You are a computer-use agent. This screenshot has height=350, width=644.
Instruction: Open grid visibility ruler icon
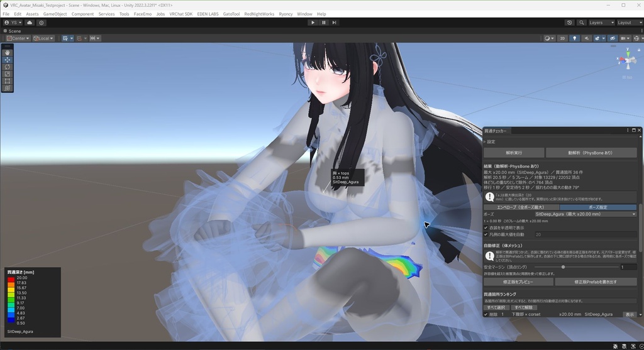pyautogui.click(x=65, y=38)
